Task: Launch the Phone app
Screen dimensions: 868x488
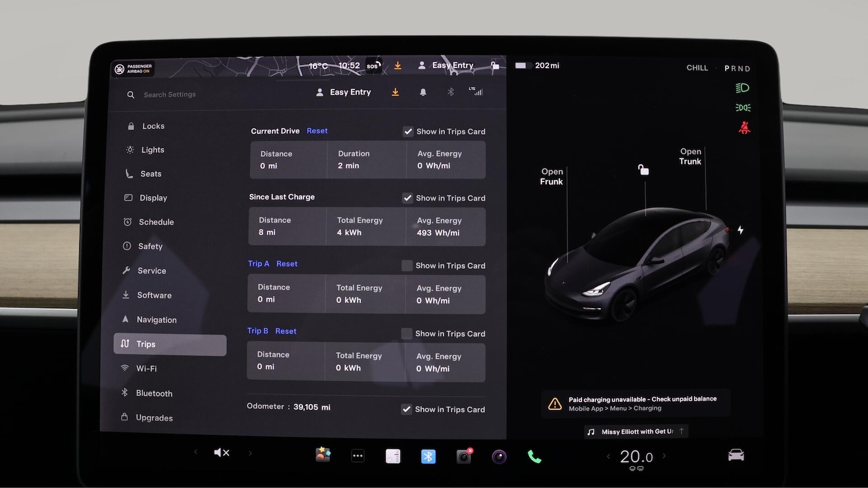Action: 534,457
